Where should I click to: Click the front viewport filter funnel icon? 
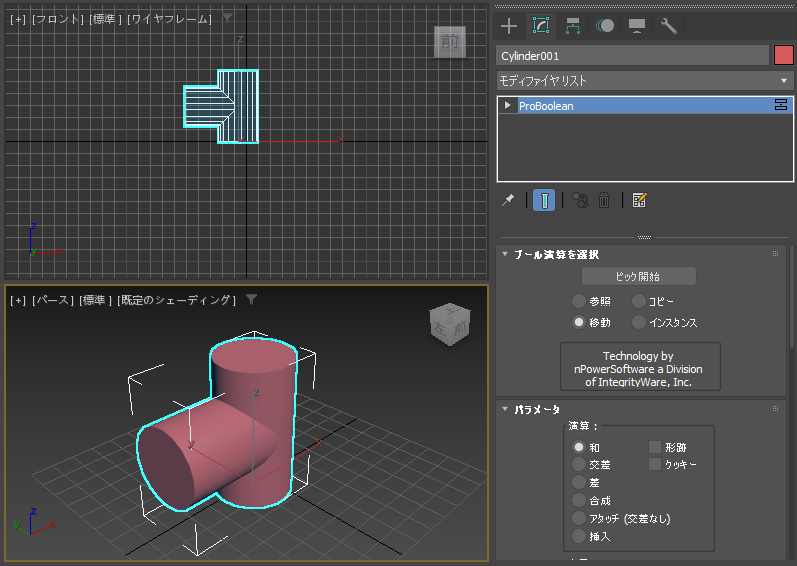[227, 19]
